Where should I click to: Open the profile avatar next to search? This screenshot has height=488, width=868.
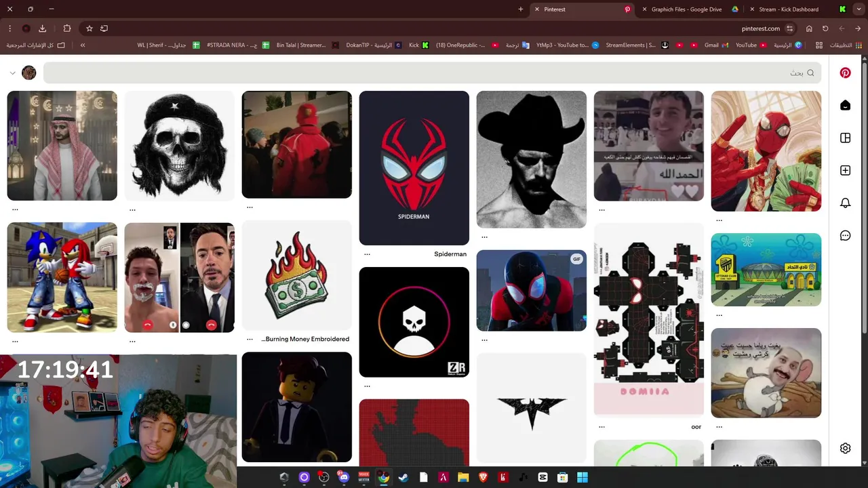pyautogui.click(x=28, y=73)
